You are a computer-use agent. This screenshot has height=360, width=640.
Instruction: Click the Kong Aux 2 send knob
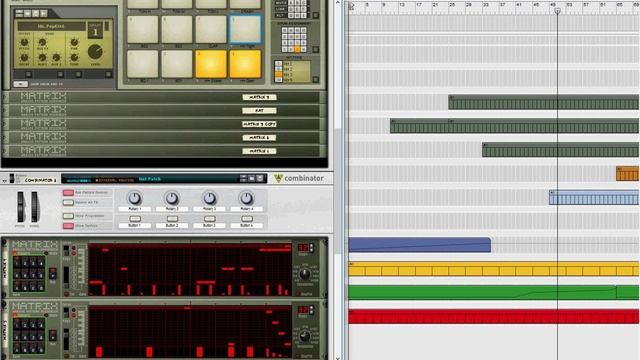coord(56,58)
